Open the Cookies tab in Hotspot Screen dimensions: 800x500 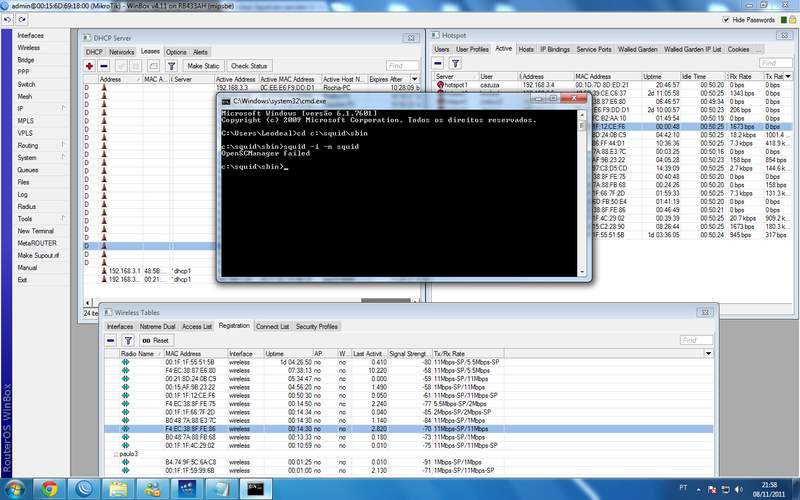click(x=738, y=49)
